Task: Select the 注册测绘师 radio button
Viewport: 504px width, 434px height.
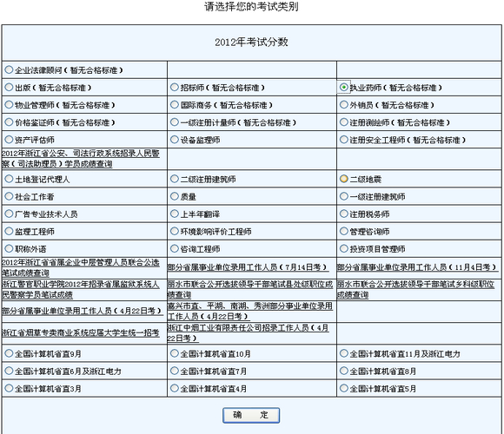Action: pos(344,122)
